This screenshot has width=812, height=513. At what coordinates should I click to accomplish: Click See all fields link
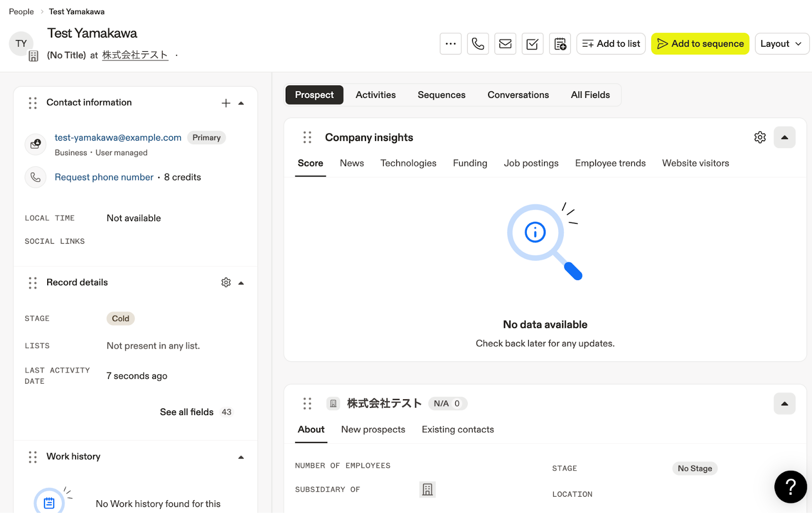point(187,412)
